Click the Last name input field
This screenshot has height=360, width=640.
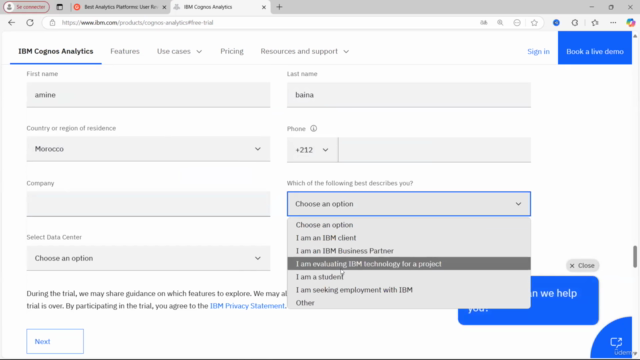point(409,95)
